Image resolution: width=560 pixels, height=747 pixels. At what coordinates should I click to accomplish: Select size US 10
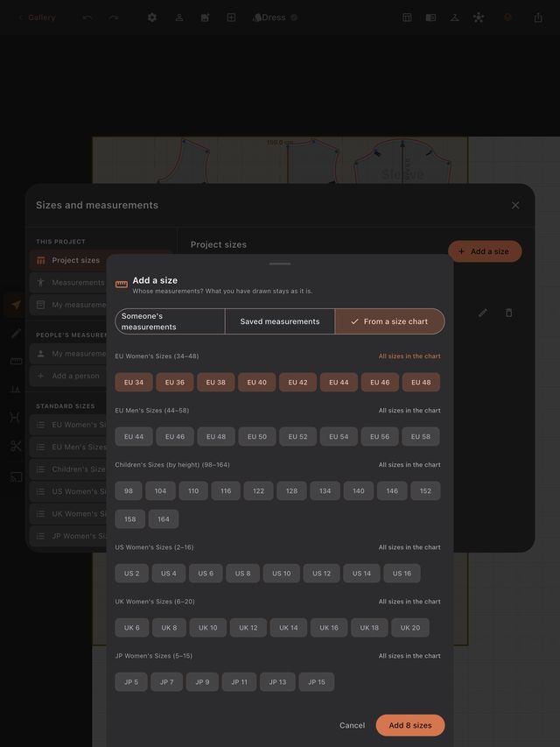[282, 573]
